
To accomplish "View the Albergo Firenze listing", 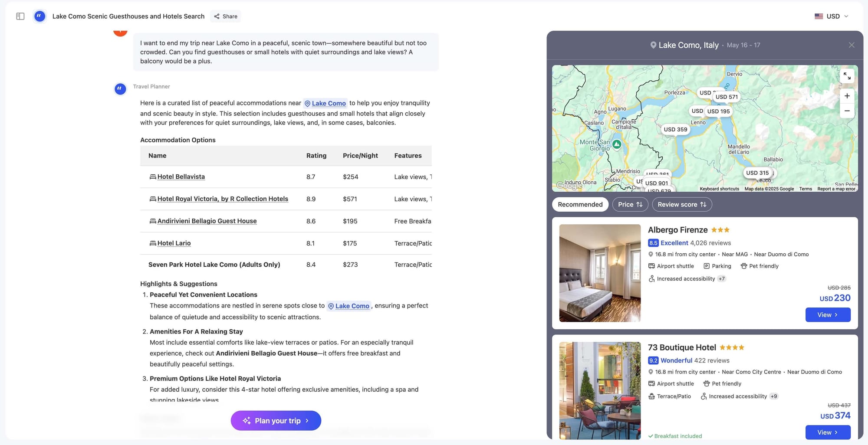I will click(828, 315).
